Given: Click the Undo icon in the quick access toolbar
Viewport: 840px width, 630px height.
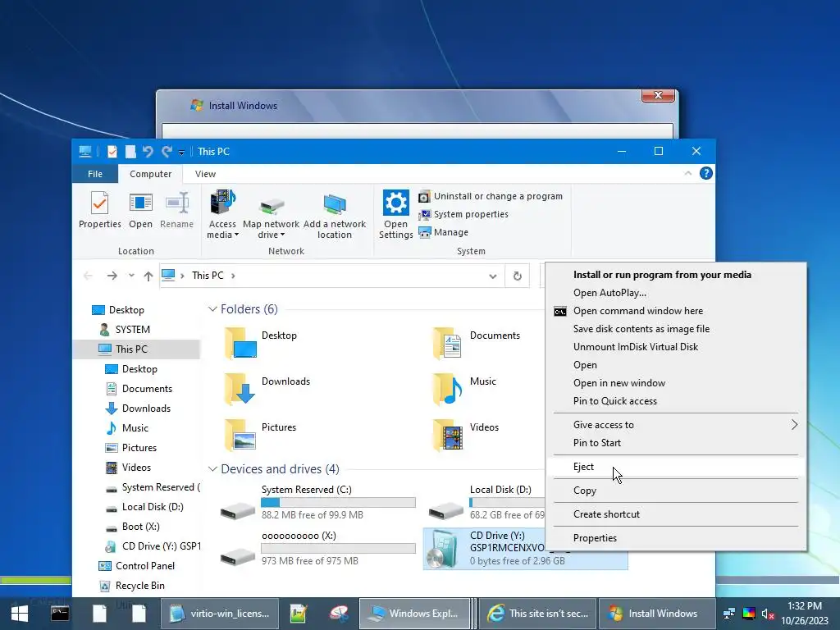Looking at the screenshot, I should [x=148, y=152].
